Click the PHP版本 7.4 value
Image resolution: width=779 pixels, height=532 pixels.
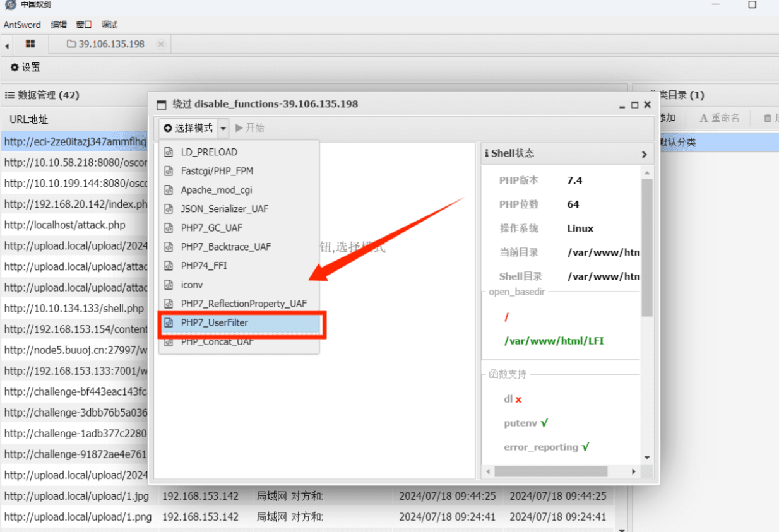[574, 180]
